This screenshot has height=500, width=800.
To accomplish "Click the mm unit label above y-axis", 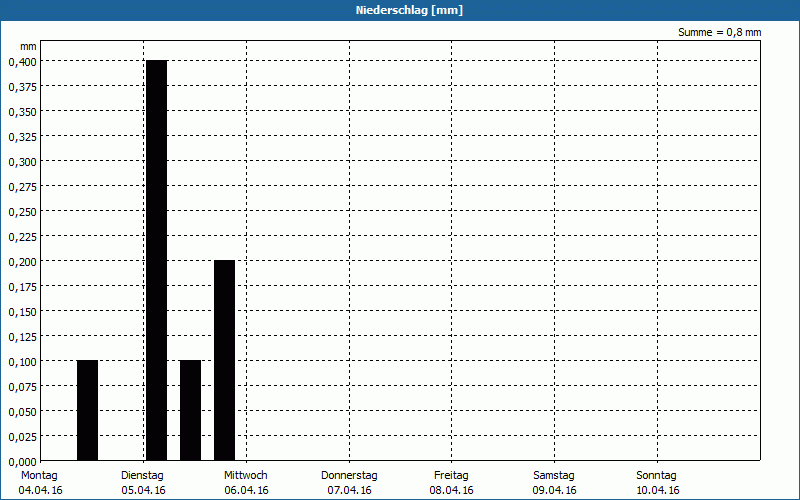I will (x=29, y=46).
